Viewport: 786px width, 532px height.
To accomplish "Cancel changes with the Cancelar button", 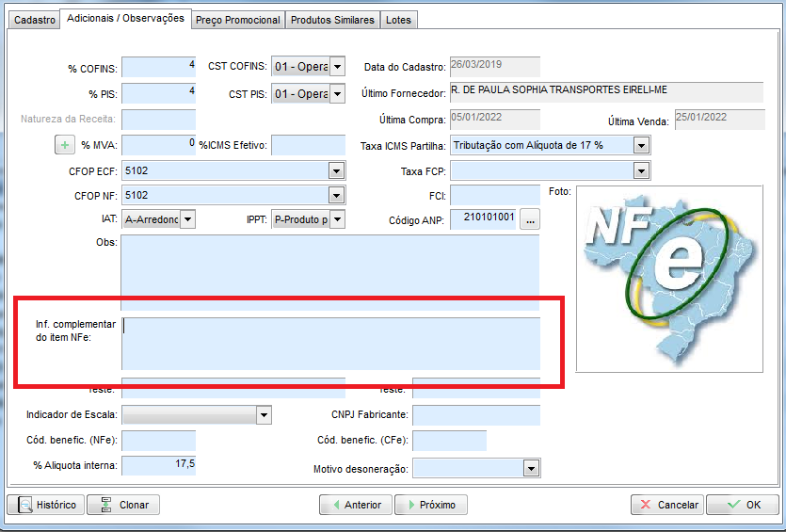I will click(x=666, y=505).
